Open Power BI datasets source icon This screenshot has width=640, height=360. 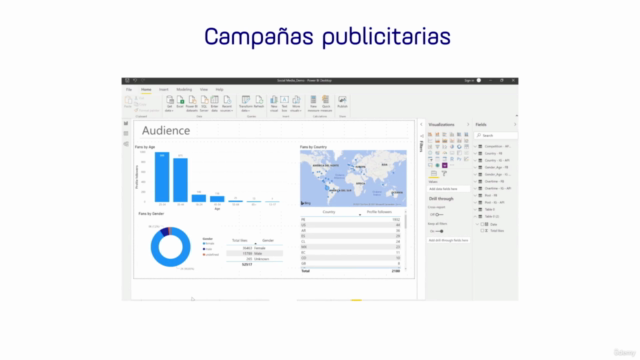(192, 104)
